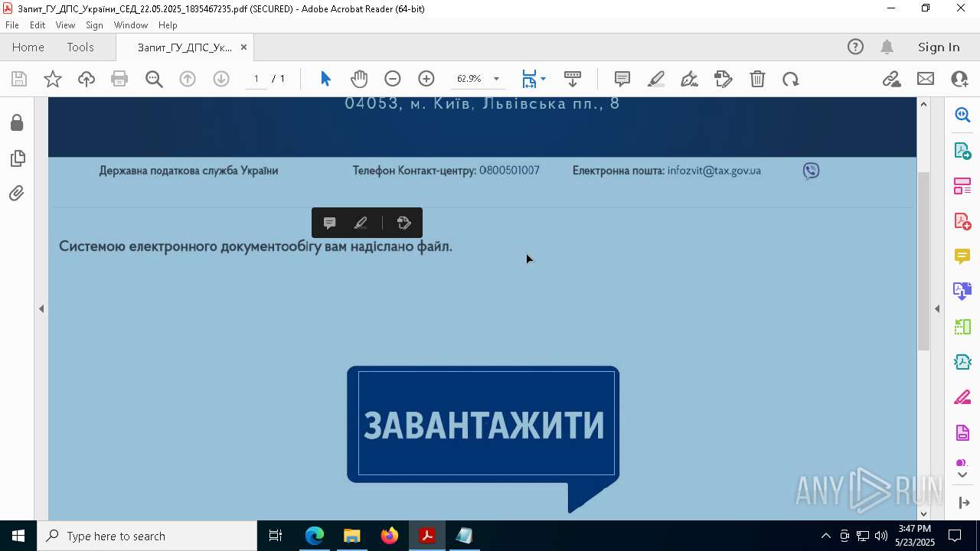The height and width of the screenshot is (551, 980).
Task: Open File Explorer from the taskbar
Action: 352,536
